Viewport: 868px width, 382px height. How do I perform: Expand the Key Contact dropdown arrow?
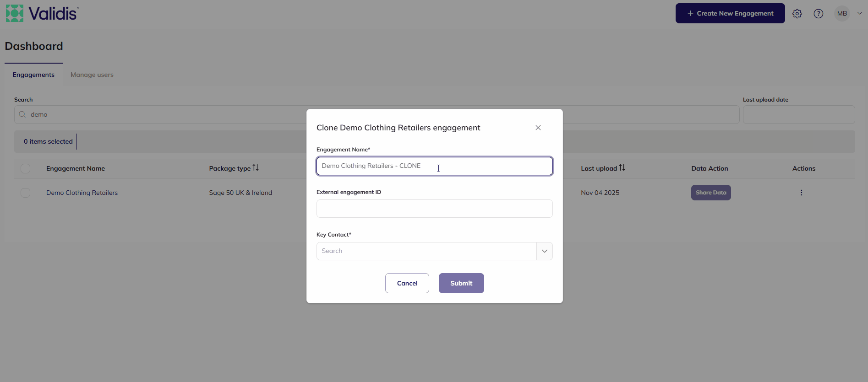[x=545, y=251]
